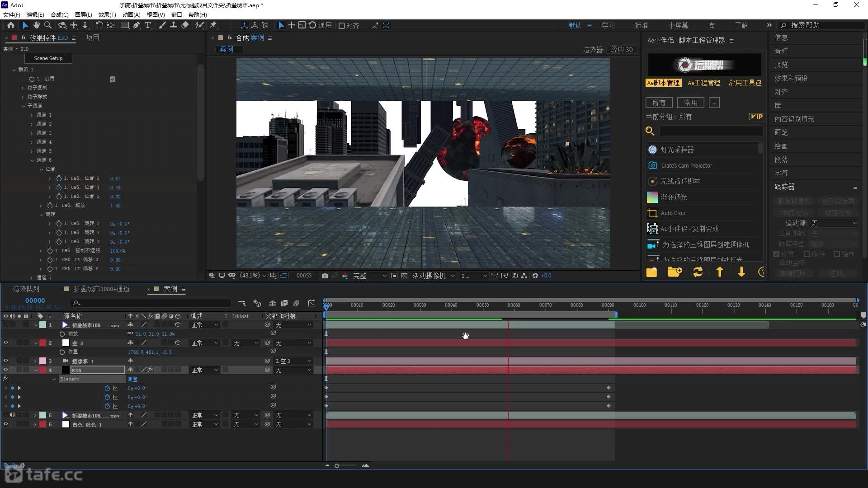Open the graph editor icon in timeline

pos(311,303)
